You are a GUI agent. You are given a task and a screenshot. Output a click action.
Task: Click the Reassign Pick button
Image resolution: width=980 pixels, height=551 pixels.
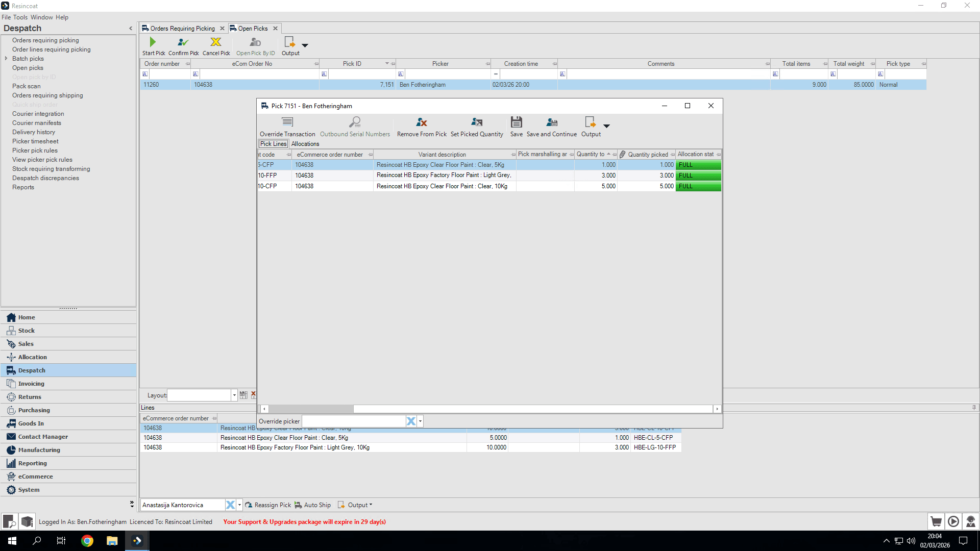(268, 505)
